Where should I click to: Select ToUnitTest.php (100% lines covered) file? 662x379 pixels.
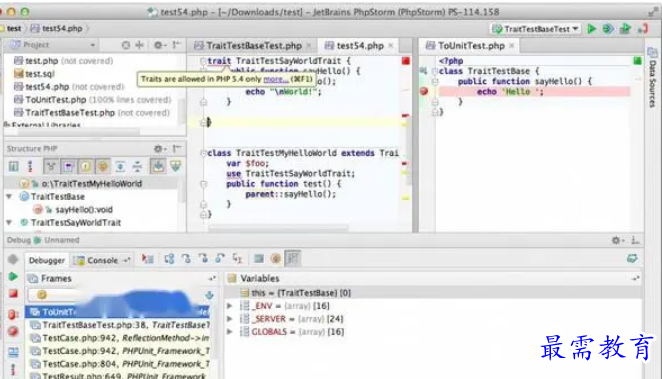92,100
